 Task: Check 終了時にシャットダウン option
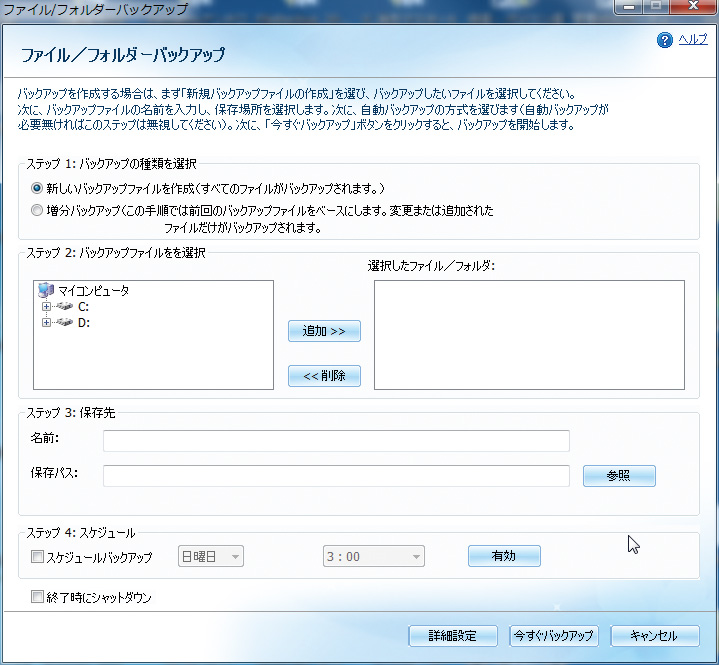pos(37,597)
